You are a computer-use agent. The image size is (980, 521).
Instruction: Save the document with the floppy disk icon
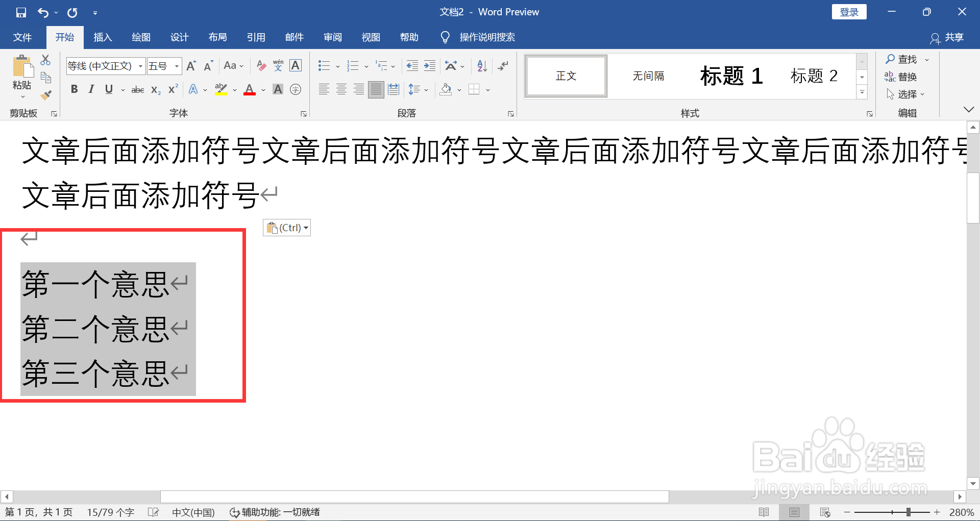tap(21, 12)
